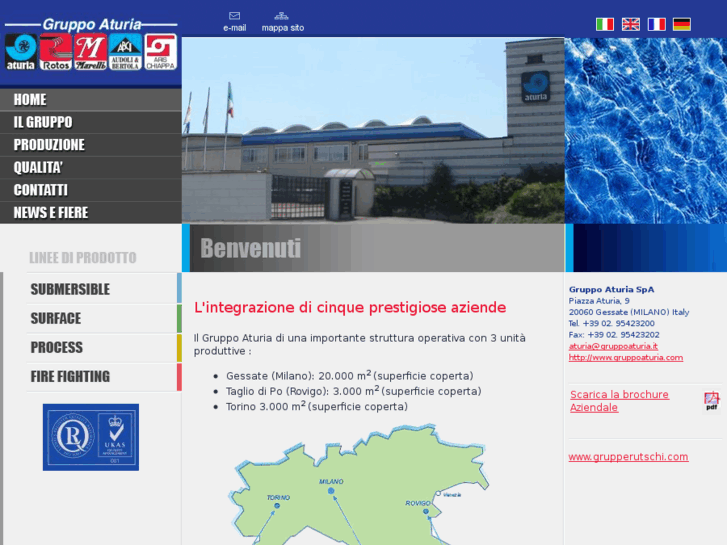The image size is (727, 545).
Task: Click heading L'integrazione di cinque prestigiose aziende
Action: point(350,308)
